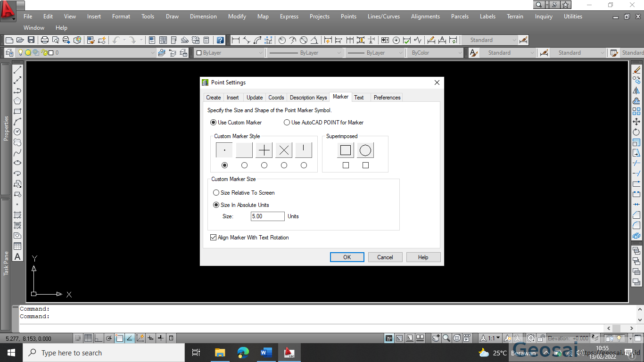Screen dimensions: 644x362
Task: Open the Help question mark icon
Action: [x=220, y=40]
